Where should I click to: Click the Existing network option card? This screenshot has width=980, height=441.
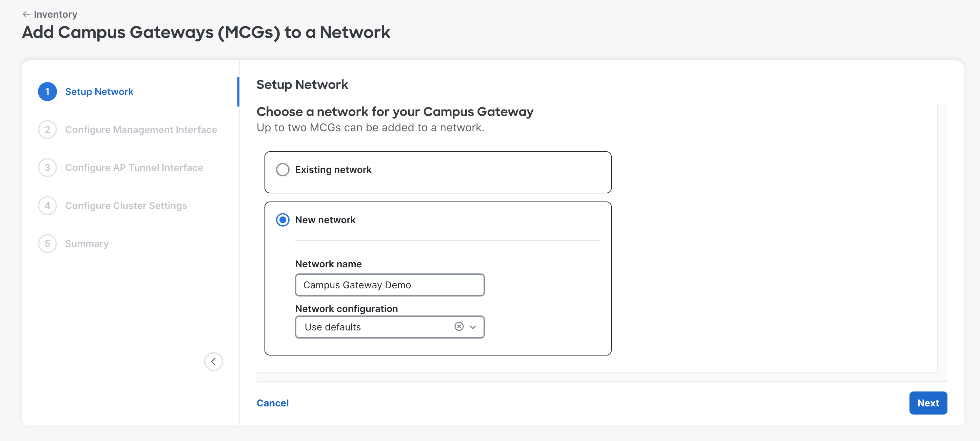pyautogui.click(x=438, y=172)
